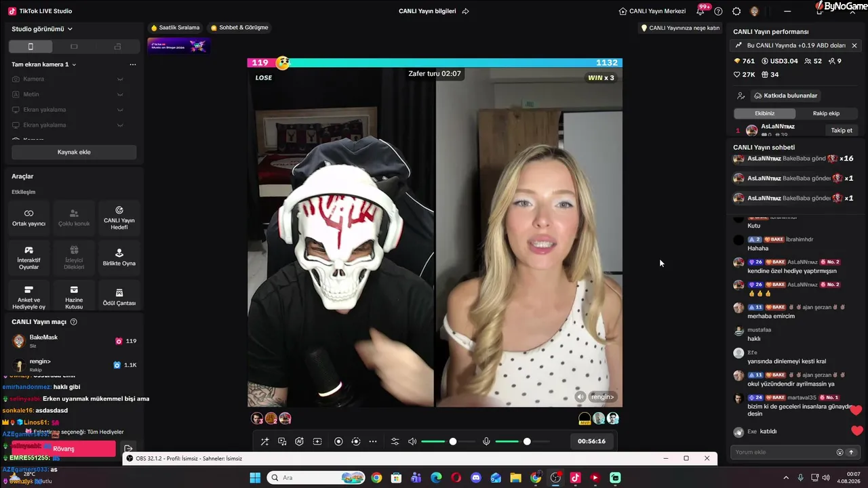Select the Metin source row

[x=74, y=94]
